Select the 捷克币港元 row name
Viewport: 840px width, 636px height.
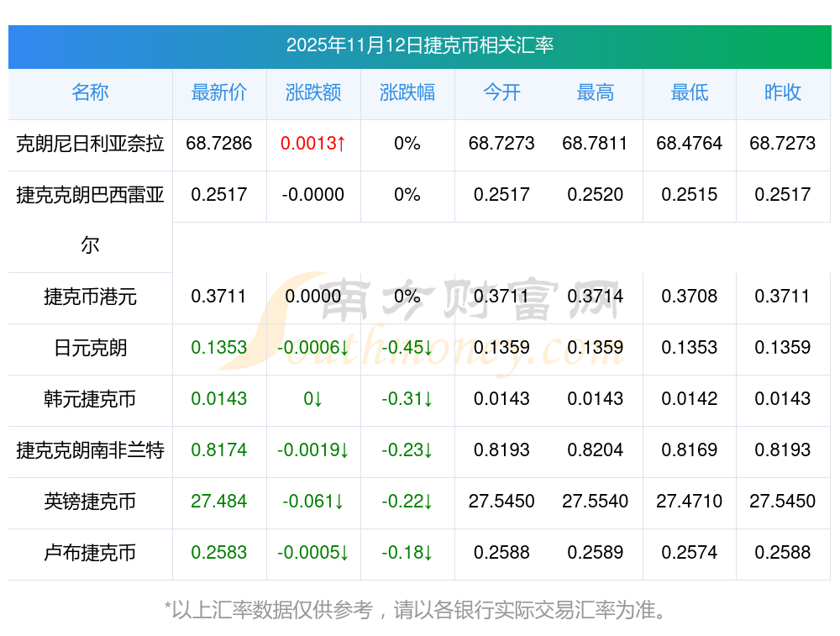(90, 297)
